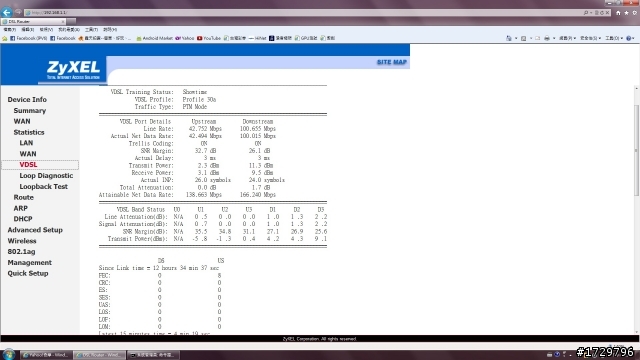Select the DSL Router browser tab
Viewport: 640px width, 360px height.
pyautogui.click(x=33, y=21)
